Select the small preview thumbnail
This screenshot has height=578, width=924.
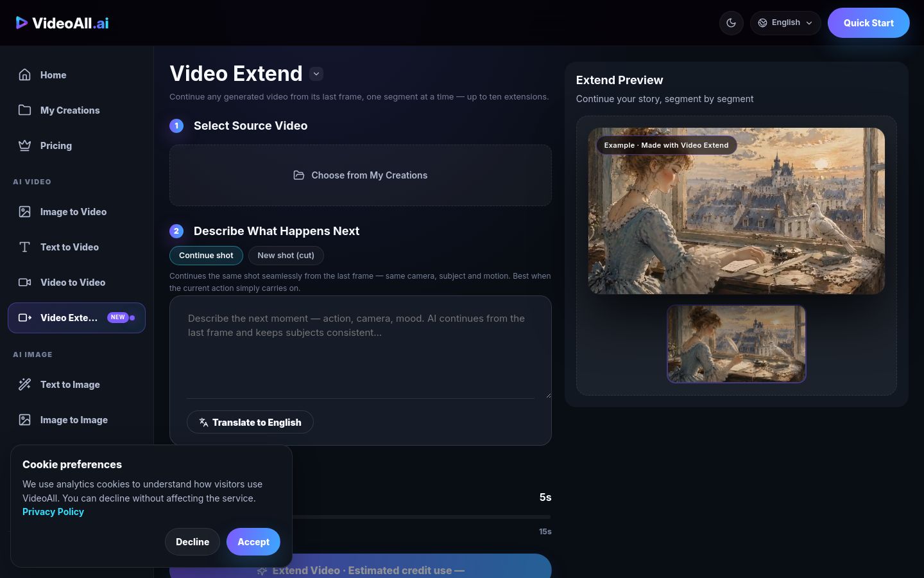click(x=737, y=344)
